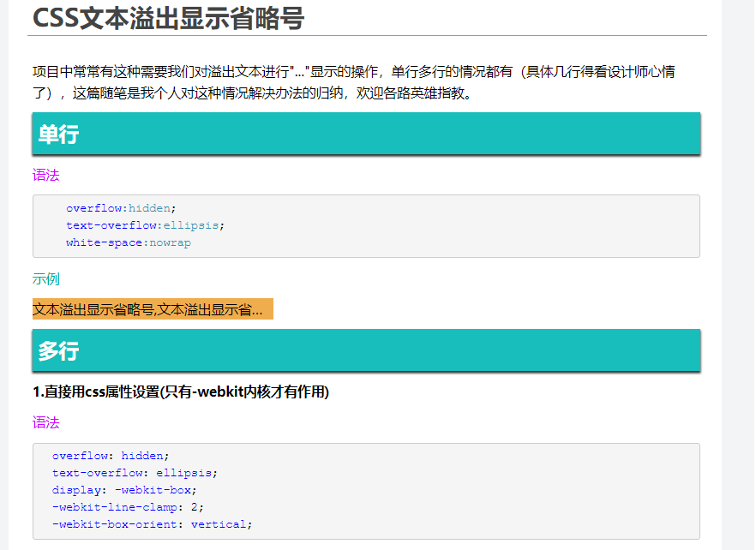The image size is (756, 550).
Task: Click the 单行 section heading banner
Action: point(367,134)
